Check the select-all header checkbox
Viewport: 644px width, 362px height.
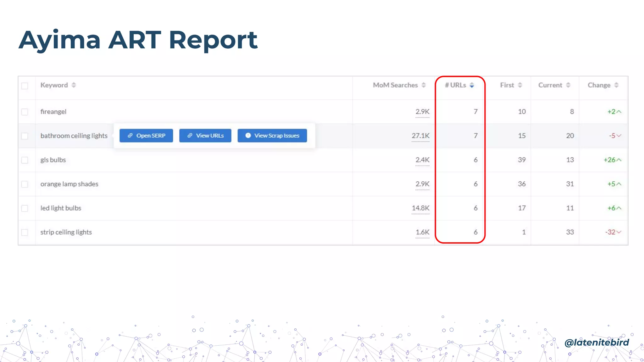click(x=25, y=86)
